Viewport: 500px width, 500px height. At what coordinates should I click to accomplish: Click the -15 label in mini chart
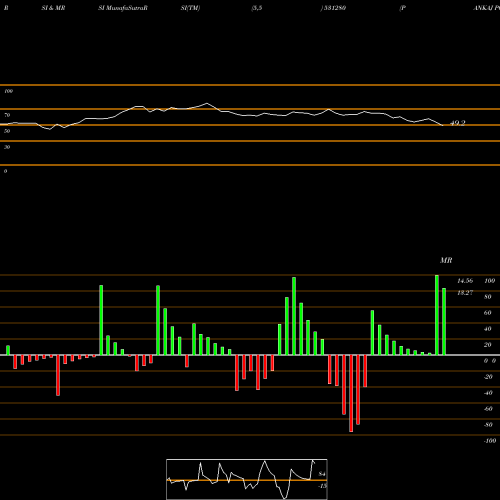click(x=322, y=486)
